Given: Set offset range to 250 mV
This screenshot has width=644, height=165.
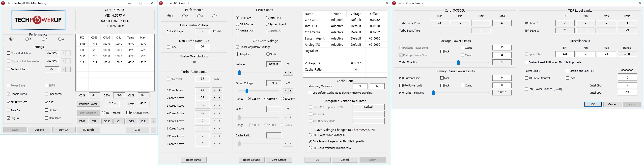Looking at the screenshot, I should pos(266,99).
